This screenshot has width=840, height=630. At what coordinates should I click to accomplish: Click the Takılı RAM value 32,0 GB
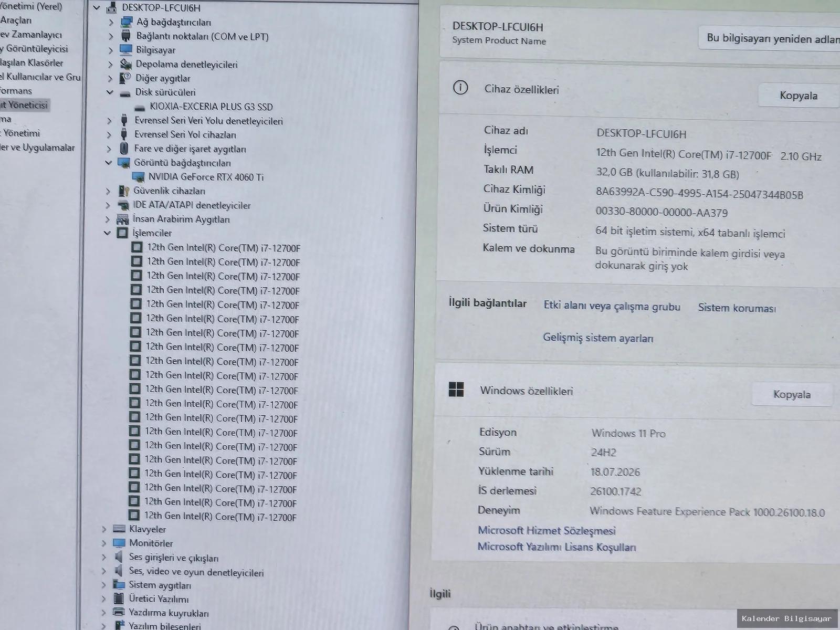point(667,174)
